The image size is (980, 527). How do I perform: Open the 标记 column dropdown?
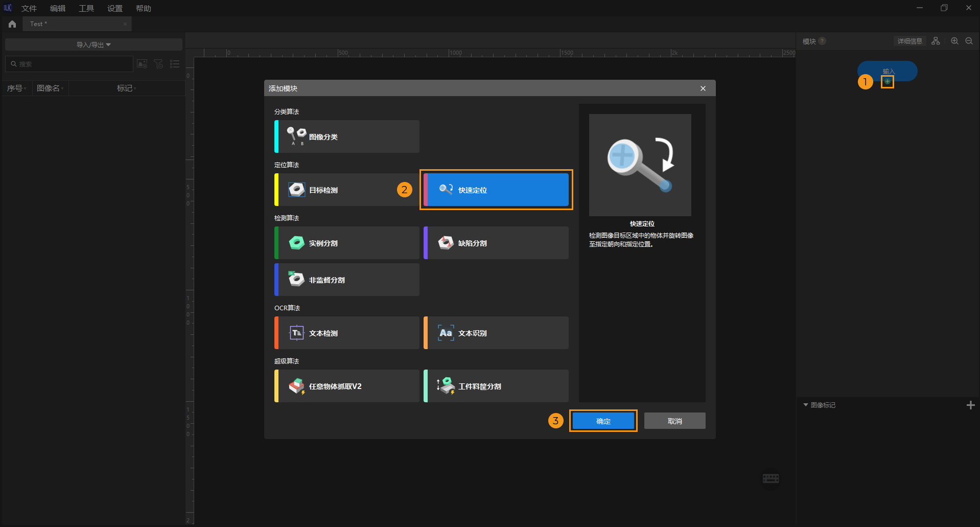pyautogui.click(x=126, y=88)
